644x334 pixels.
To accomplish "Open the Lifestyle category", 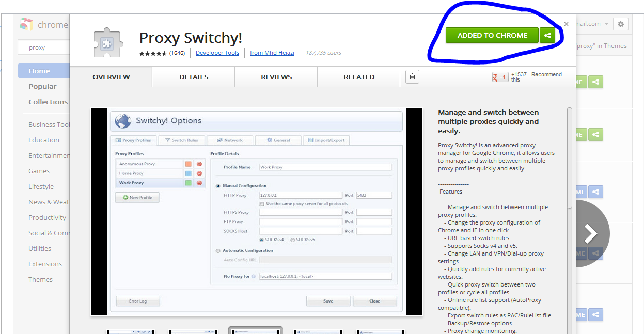I will coord(41,186).
